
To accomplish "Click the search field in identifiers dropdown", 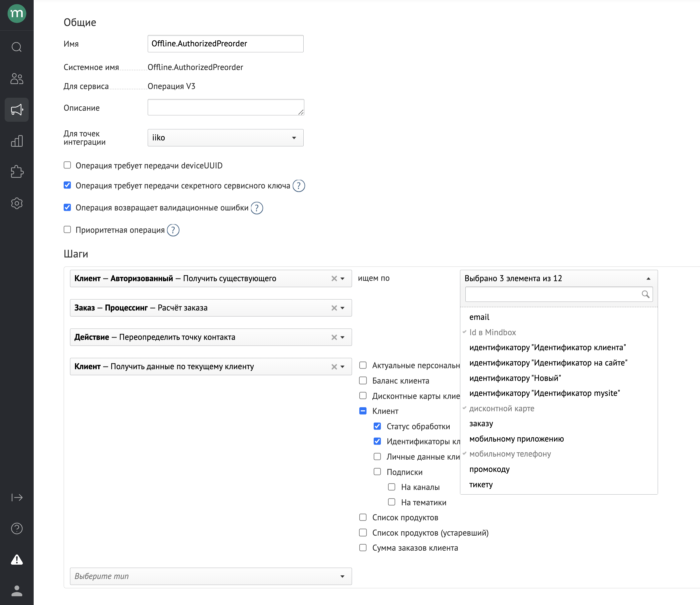I will coord(559,294).
